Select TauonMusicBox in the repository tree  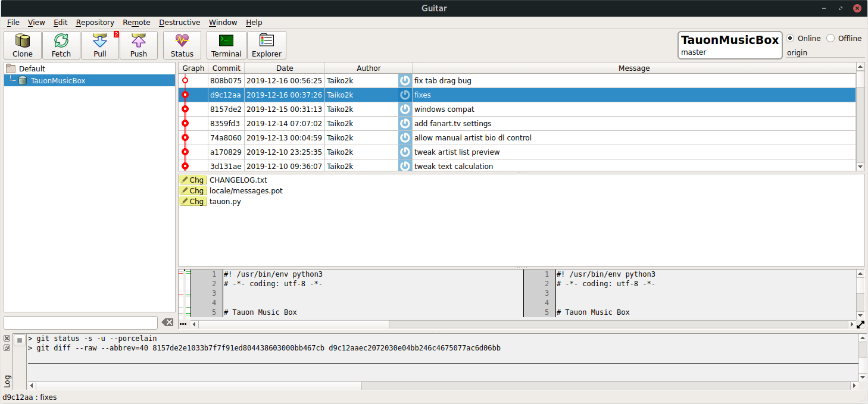[x=58, y=80]
